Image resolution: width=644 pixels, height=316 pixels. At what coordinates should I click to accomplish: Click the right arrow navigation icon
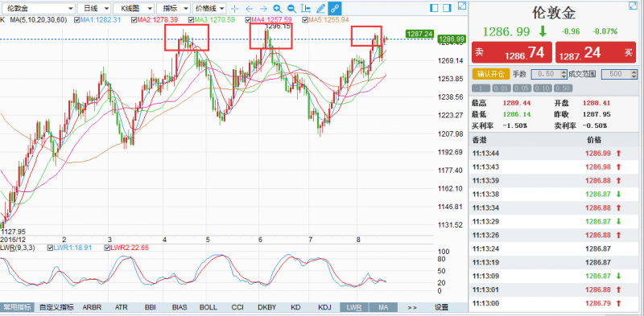click(263, 8)
